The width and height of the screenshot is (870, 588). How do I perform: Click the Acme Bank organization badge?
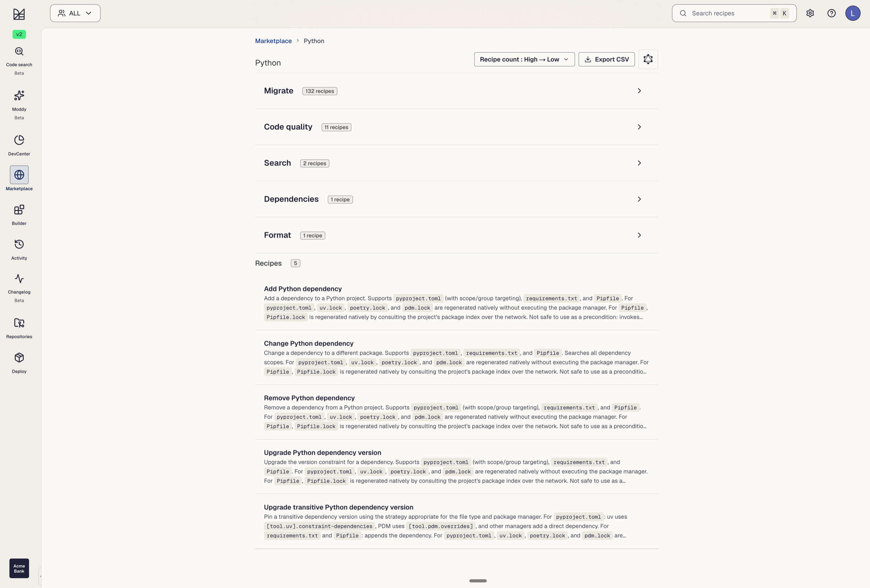click(19, 568)
